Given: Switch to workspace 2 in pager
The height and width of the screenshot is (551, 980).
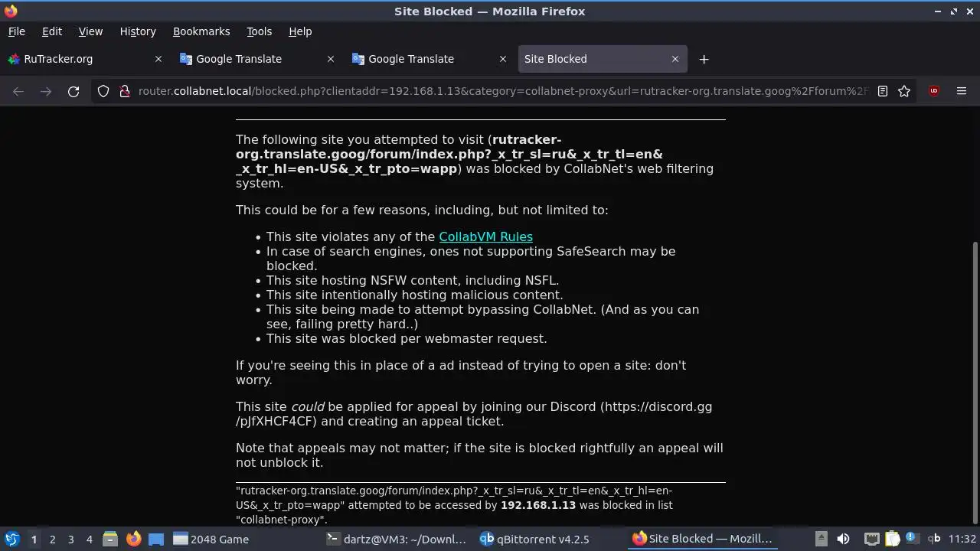Looking at the screenshot, I should pyautogui.click(x=52, y=539).
